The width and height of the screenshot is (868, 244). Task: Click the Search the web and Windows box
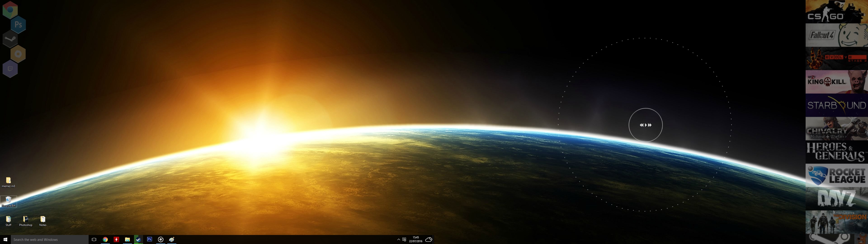click(x=50, y=240)
